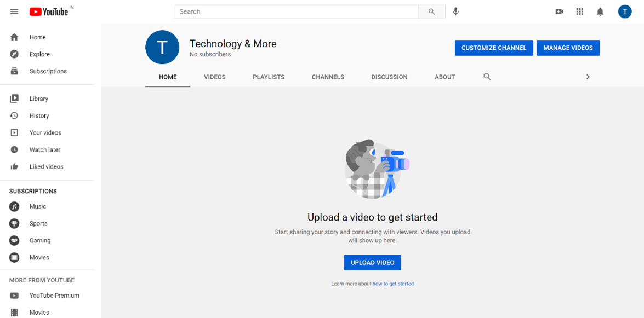
Task: Open the account avatar menu
Action: tap(625, 11)
